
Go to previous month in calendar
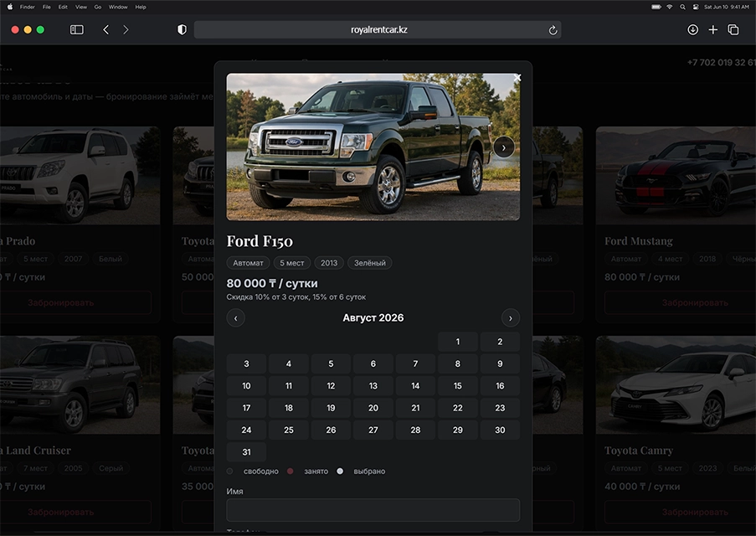[x=236, y=318]
